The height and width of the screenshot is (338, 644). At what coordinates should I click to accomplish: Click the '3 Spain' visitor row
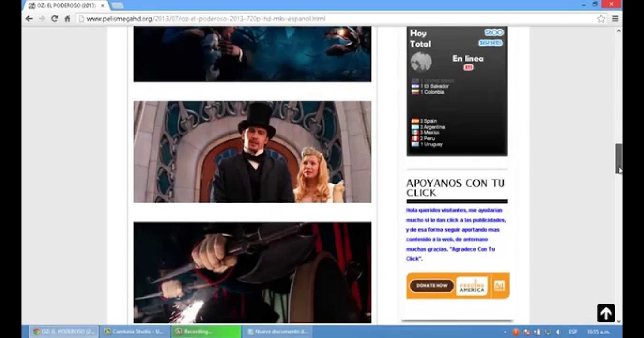[x=424, y=121]
